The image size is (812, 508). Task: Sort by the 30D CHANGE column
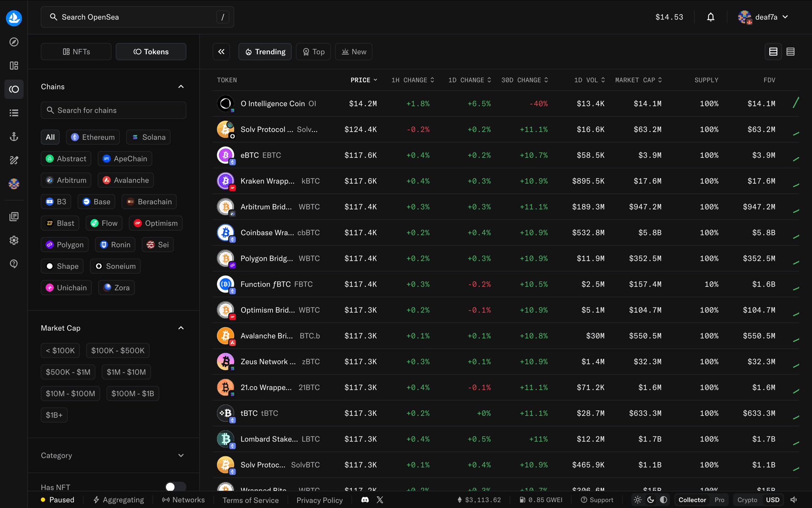coord(525,80)
